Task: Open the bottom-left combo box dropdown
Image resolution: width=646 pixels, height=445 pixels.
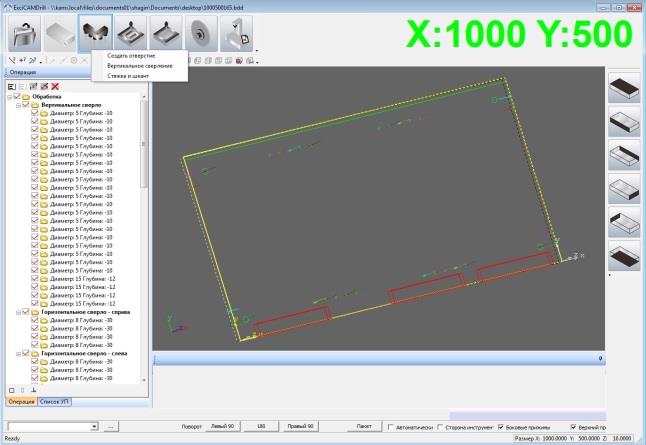Action: click(x=94, y=427)
